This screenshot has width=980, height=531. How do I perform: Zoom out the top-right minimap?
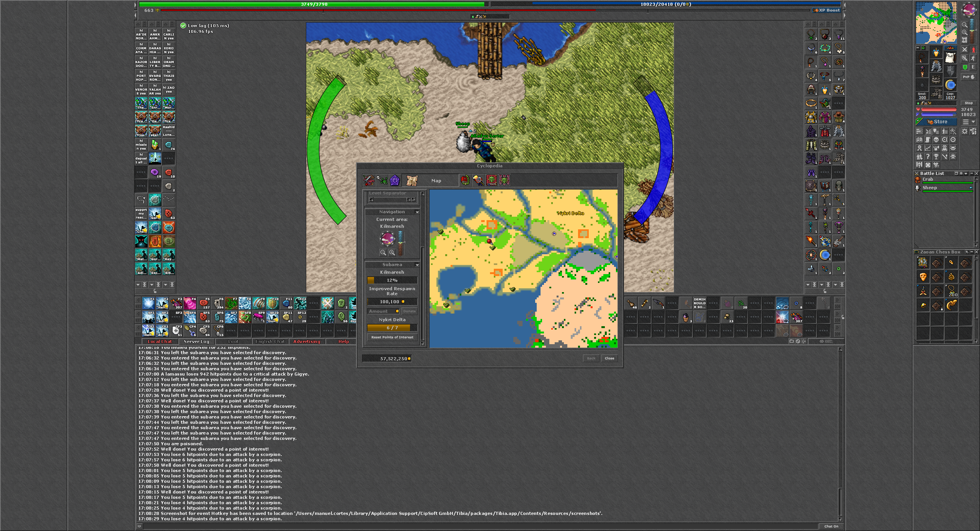(964, 25)
